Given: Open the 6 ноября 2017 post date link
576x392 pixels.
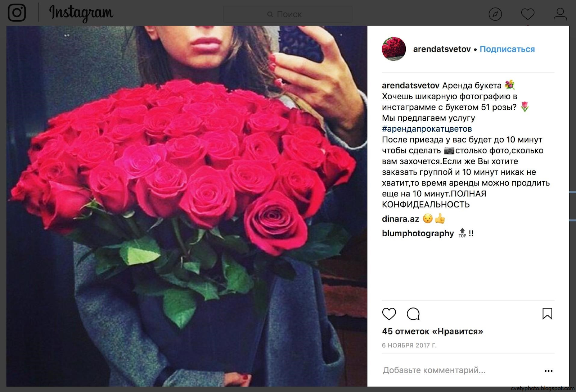Looking at the screenshot, I should (x=409, y=345).
